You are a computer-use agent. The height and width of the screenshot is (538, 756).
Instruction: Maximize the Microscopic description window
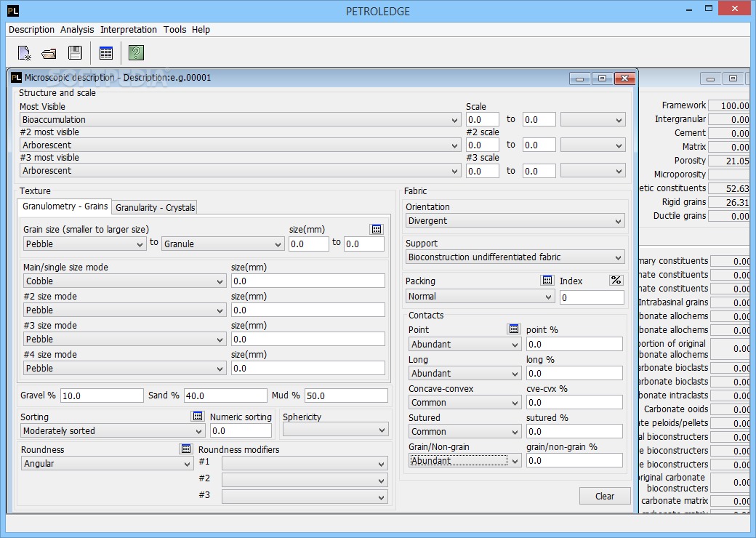602,78
